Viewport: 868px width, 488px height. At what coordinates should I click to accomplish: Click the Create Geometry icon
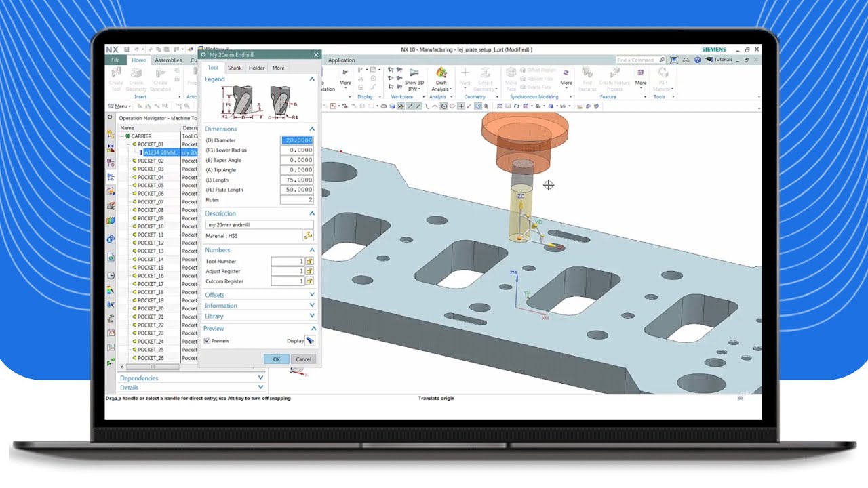[x=136, y=73]
